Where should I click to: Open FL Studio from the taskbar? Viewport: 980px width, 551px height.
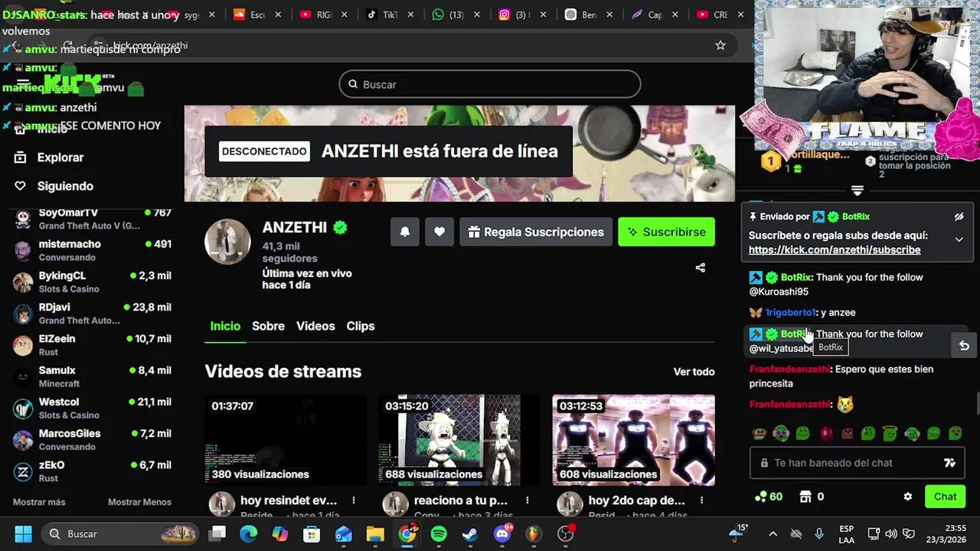534,533
